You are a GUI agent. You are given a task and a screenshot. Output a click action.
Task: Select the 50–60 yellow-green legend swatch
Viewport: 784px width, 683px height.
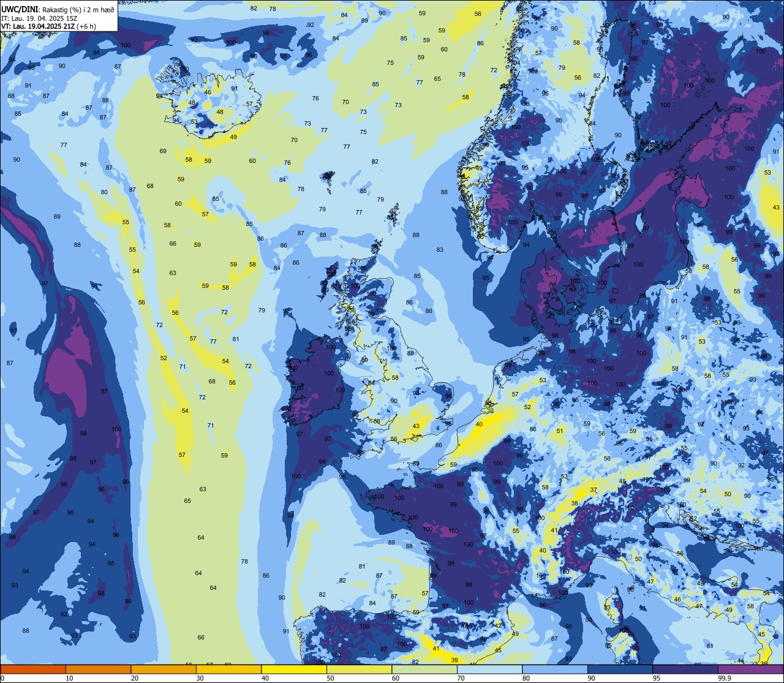pos(359,669)
